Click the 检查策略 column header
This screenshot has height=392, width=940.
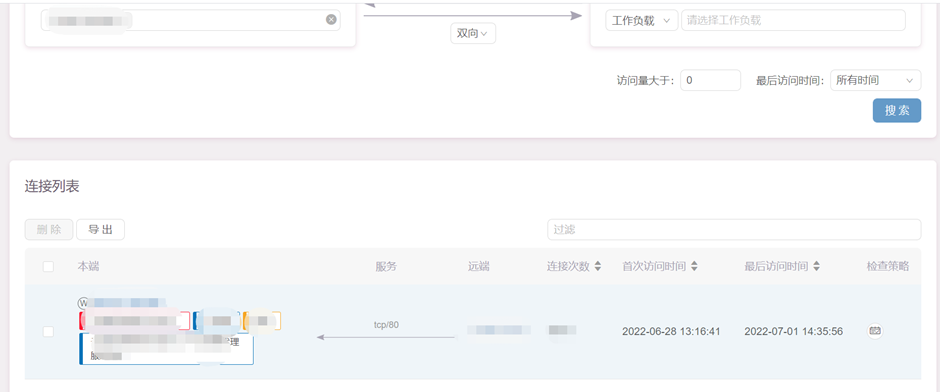888,267
